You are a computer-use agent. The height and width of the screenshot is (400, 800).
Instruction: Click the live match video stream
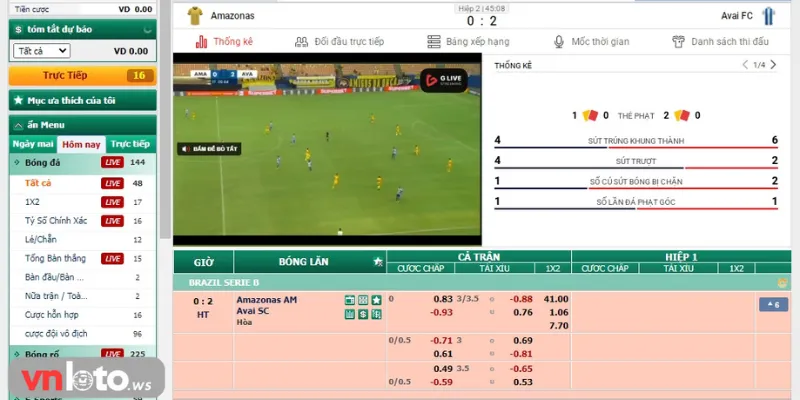329,150
